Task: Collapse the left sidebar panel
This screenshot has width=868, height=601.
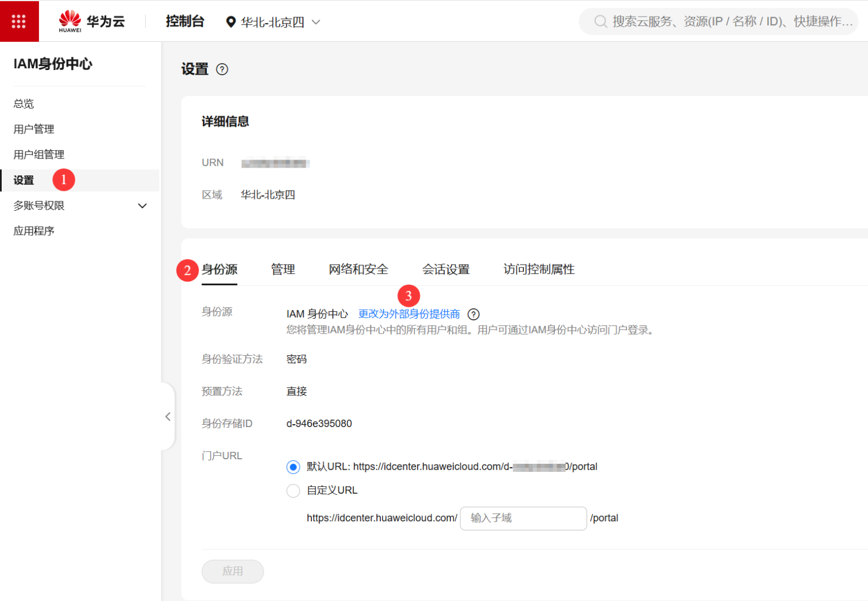Action: pyautogui.click(x=168, y=416)
